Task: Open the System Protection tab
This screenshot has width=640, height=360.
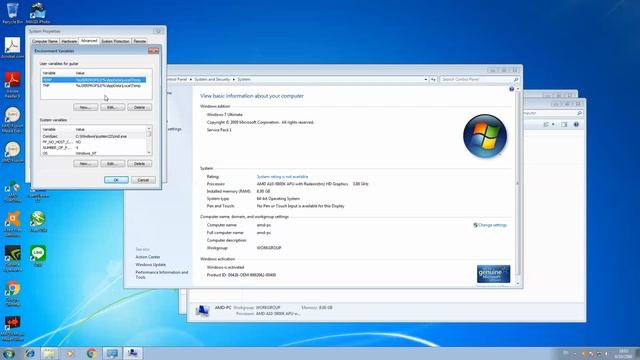Action: click(115, 41)
